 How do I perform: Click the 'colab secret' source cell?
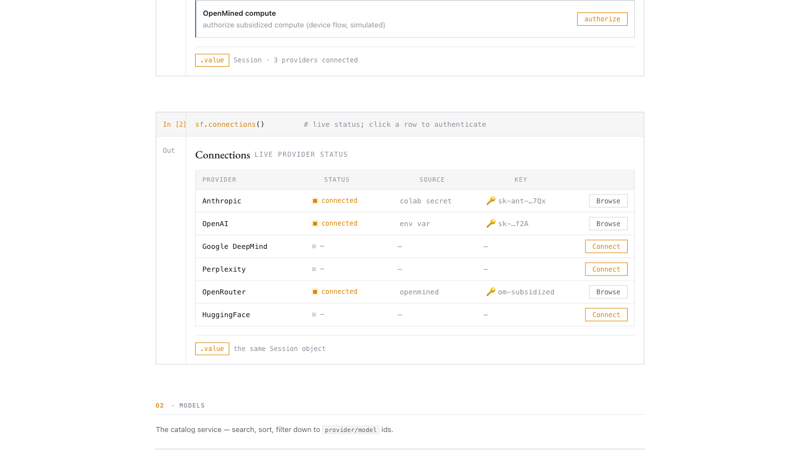[x=426, y=201]
